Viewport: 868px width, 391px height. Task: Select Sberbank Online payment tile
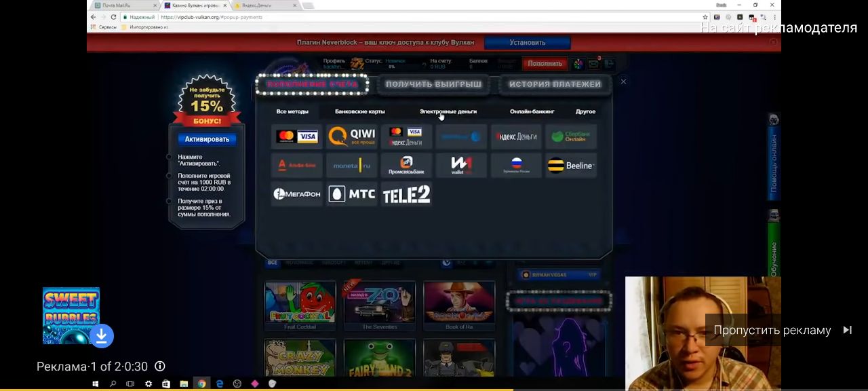tap(571, 136)
